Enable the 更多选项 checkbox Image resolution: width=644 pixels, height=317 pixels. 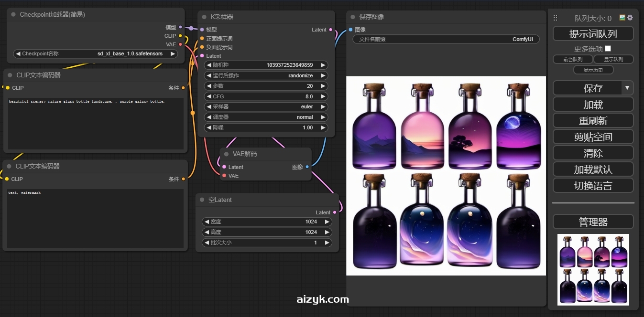pos(608,48)
